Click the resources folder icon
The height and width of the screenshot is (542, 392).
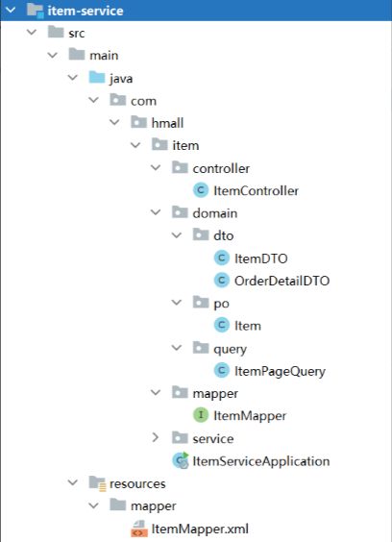coord(97,483)
